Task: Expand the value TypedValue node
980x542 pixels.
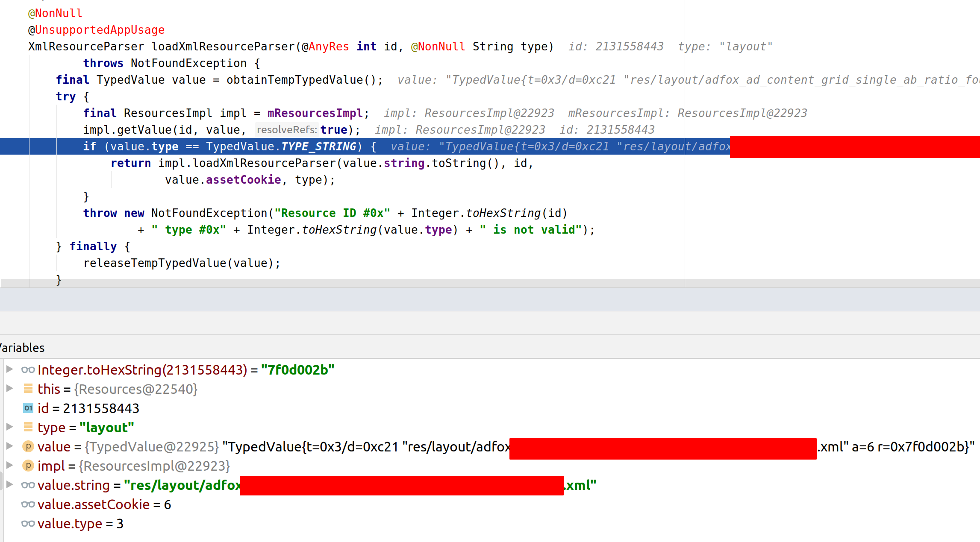Action: point(9,446)
